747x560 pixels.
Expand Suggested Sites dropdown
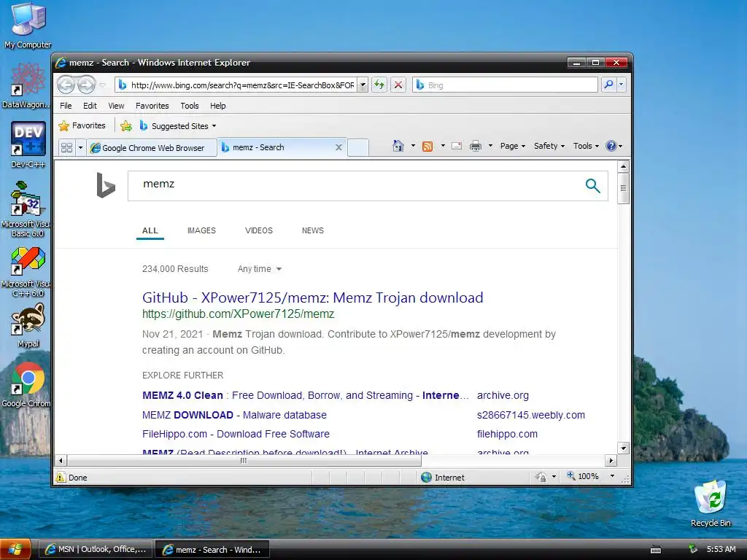(x=214, y=126)
